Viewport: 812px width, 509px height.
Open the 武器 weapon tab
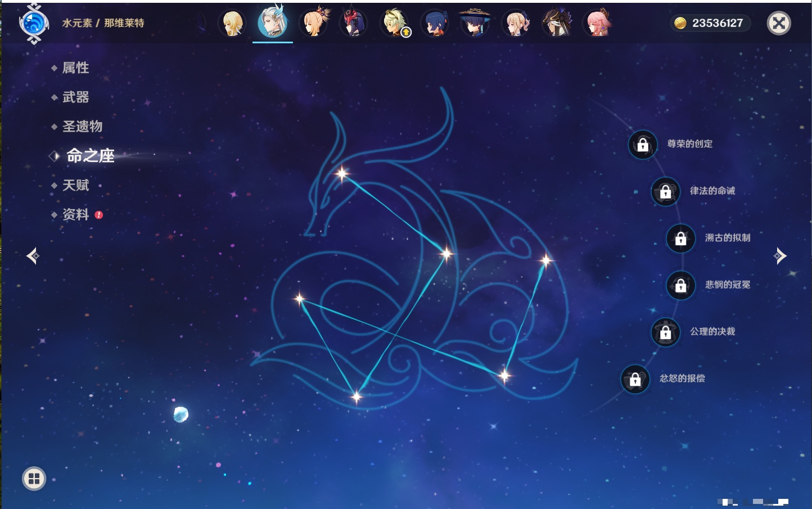click(75, 97)
